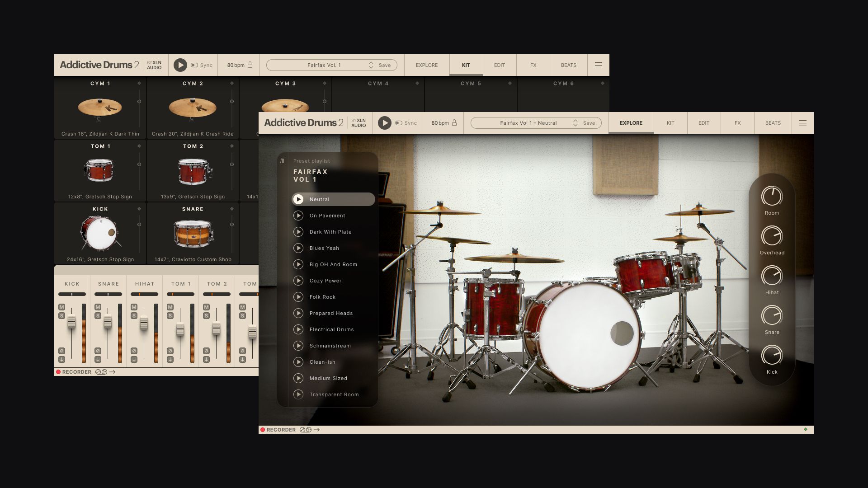Toggle Sync switch in the front Explore window

point(398,123)
